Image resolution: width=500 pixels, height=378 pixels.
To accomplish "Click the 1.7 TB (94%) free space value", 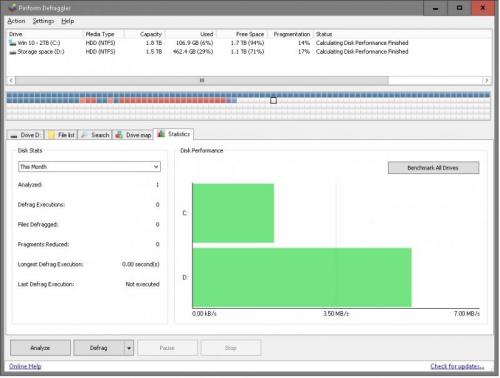I will point(247,43).
